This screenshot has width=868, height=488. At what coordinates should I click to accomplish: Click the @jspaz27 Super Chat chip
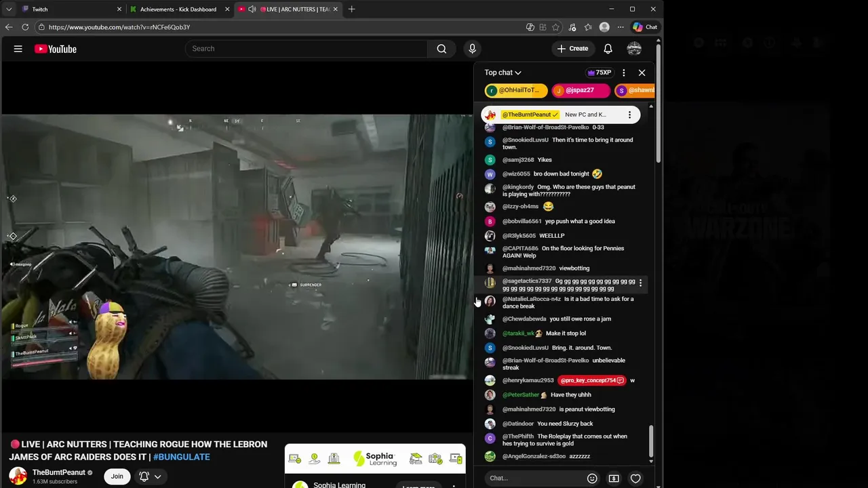pos(580,90)
